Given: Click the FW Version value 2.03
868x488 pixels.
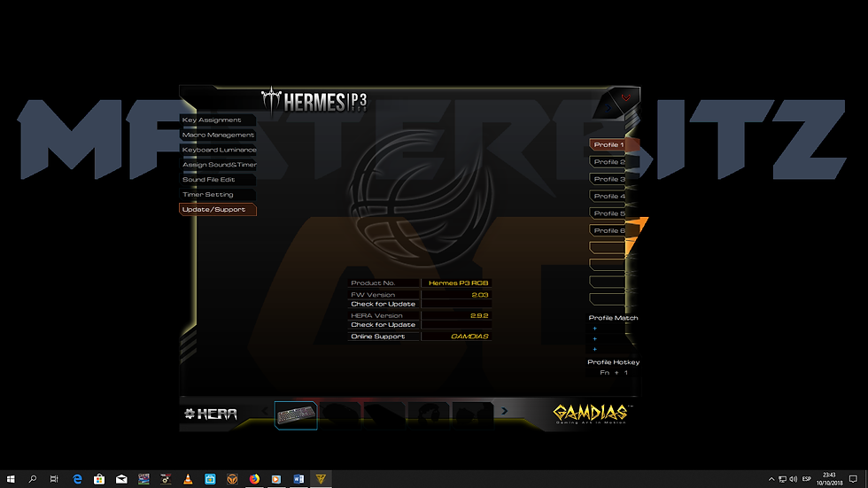Looking at the screenshot, I should coord(480,295).
